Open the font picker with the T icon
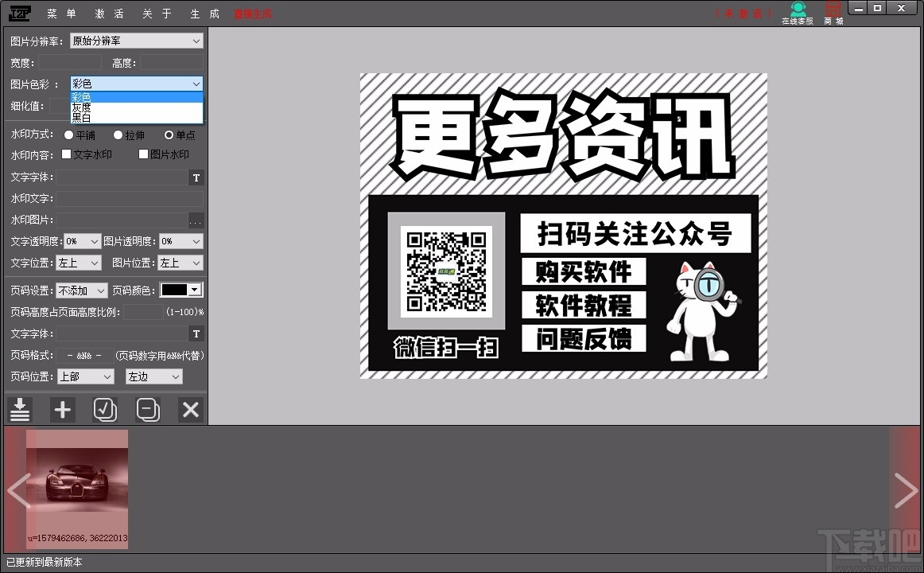924x573 pixels. click(x=196, y=177)
